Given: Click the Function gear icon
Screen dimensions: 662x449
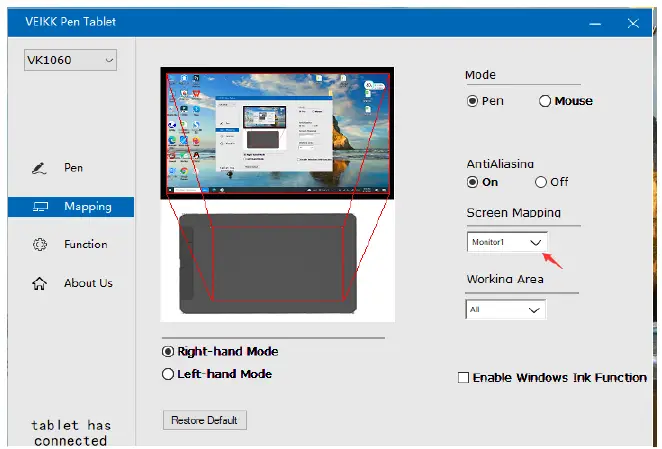Looking at the screenshot, I should tap(40, 245).
